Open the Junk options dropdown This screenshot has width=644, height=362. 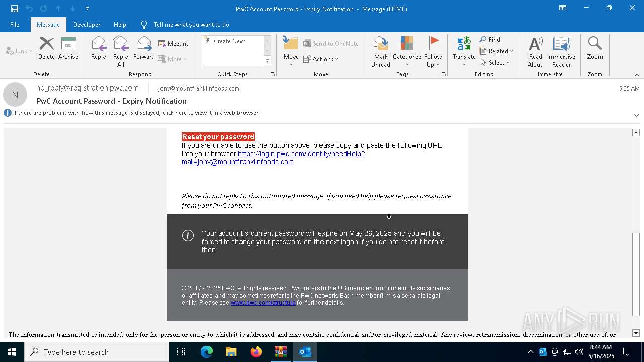[19, 51]
